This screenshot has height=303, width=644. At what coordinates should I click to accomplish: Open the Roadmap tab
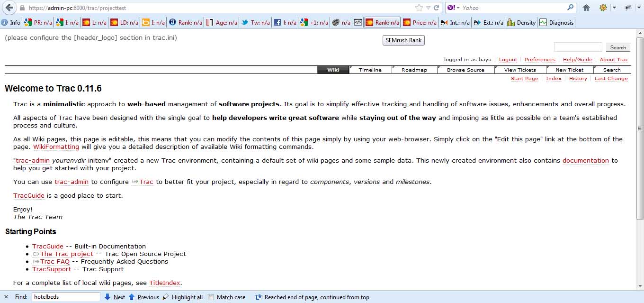414,69
